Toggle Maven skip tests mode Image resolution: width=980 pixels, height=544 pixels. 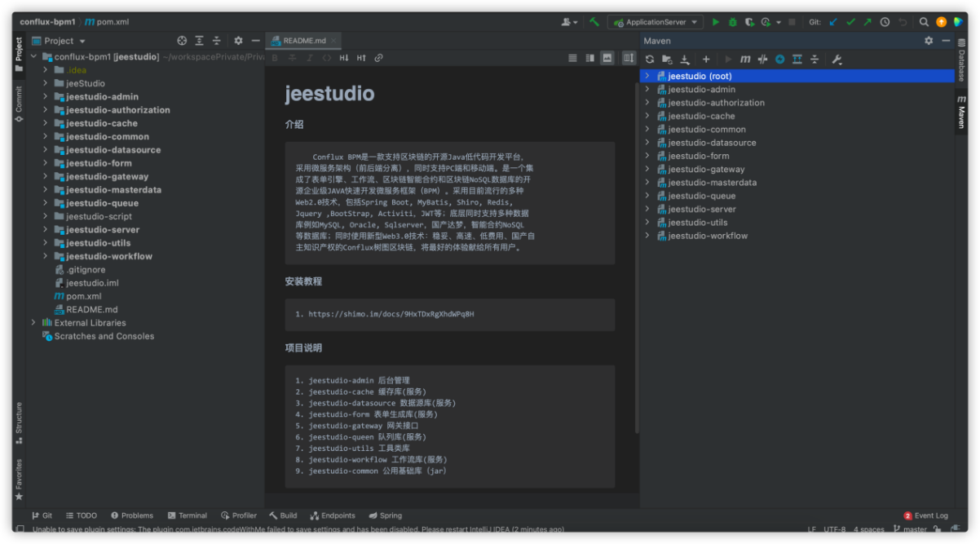click(779, 59)
